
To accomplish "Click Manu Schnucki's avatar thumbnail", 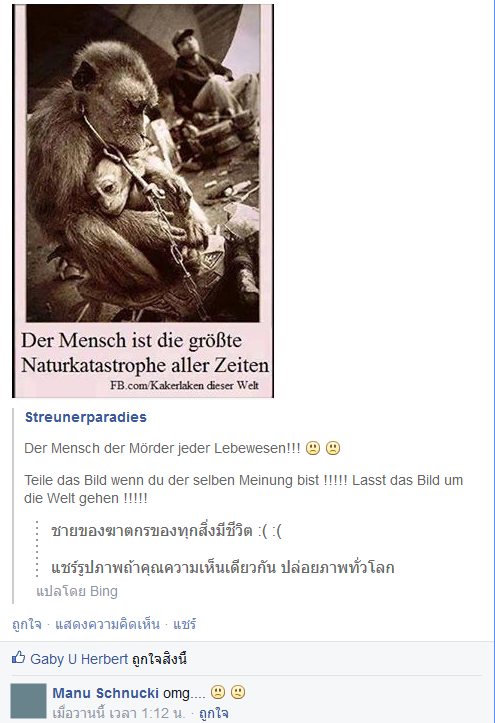I will pos(29,701).
